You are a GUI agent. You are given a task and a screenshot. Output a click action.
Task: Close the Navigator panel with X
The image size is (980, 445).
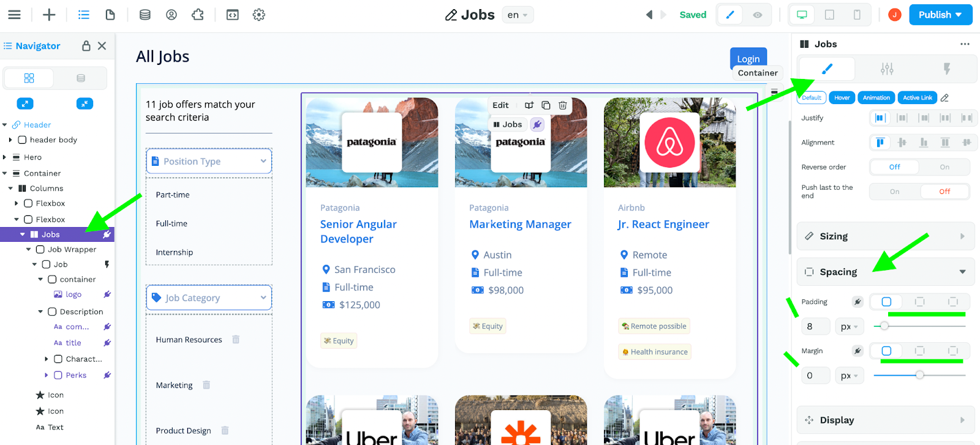pos(102,46)
